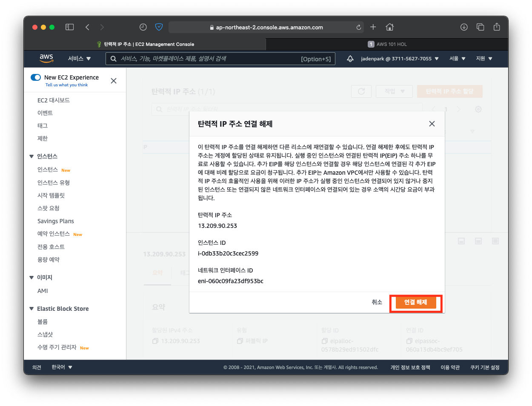This screenshot has height=406, width=532.
Task: Click the refresh icon button in Elastic IP list
Action: pos(361,91)
